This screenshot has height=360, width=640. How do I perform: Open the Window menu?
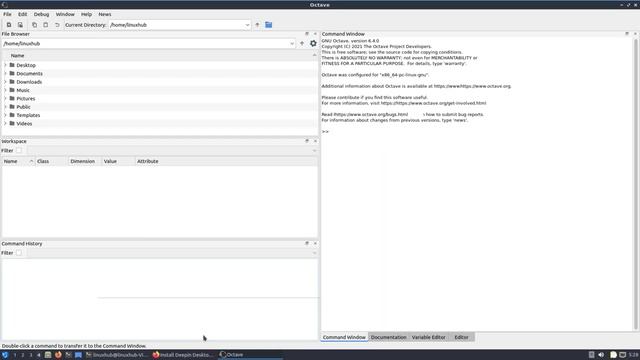point(65,14)
